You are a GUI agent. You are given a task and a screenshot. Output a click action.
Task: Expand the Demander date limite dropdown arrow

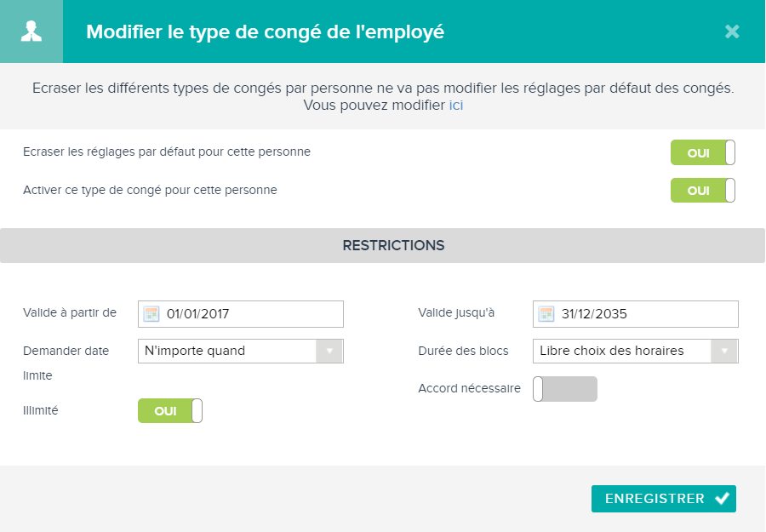329,352
